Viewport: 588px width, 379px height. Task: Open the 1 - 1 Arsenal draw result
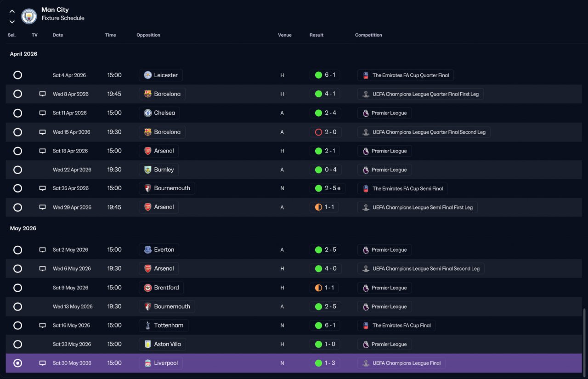(324, 207)
